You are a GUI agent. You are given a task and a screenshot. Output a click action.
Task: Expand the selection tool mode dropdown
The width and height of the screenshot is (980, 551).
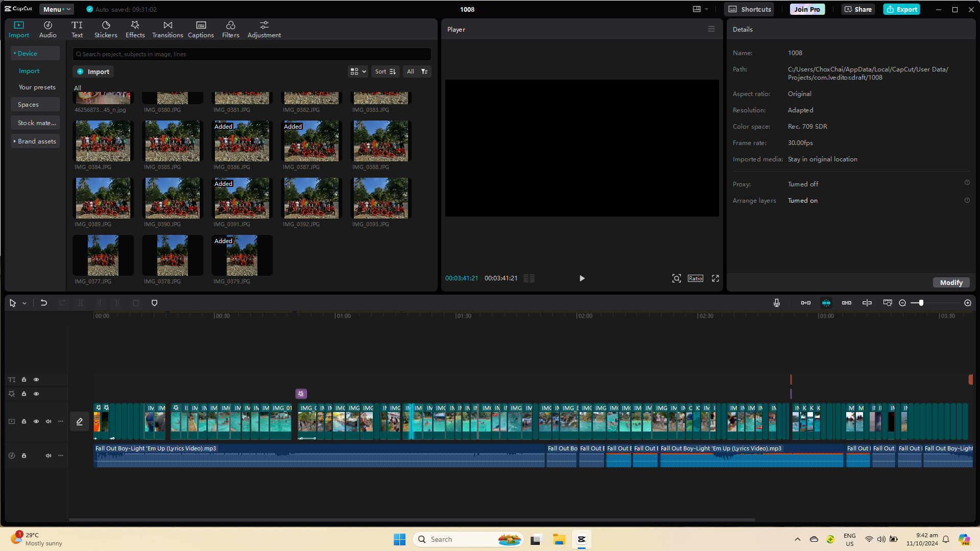pos(24,303)
